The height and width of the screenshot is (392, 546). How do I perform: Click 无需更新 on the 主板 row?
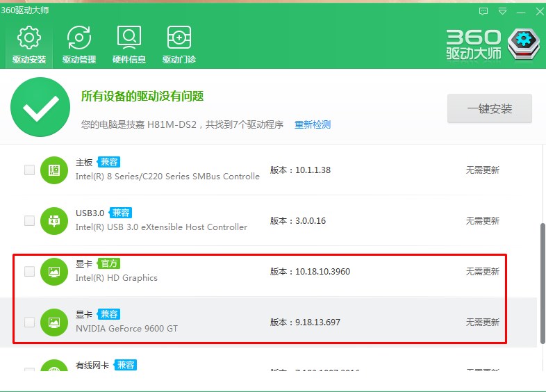483,170
